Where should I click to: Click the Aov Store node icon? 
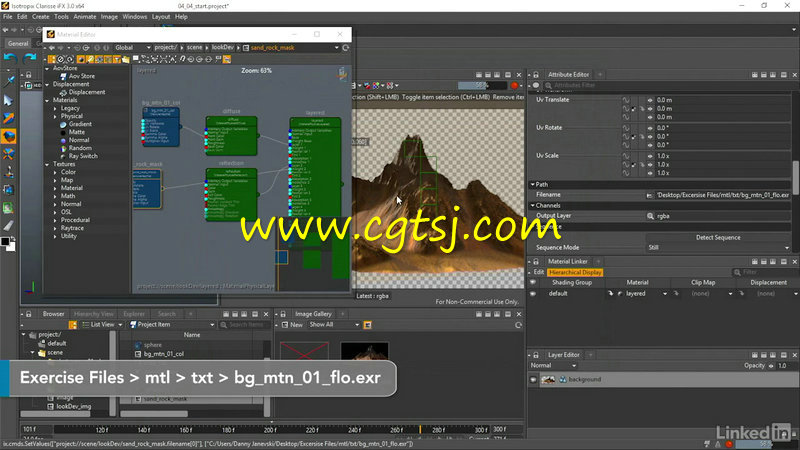63,76
